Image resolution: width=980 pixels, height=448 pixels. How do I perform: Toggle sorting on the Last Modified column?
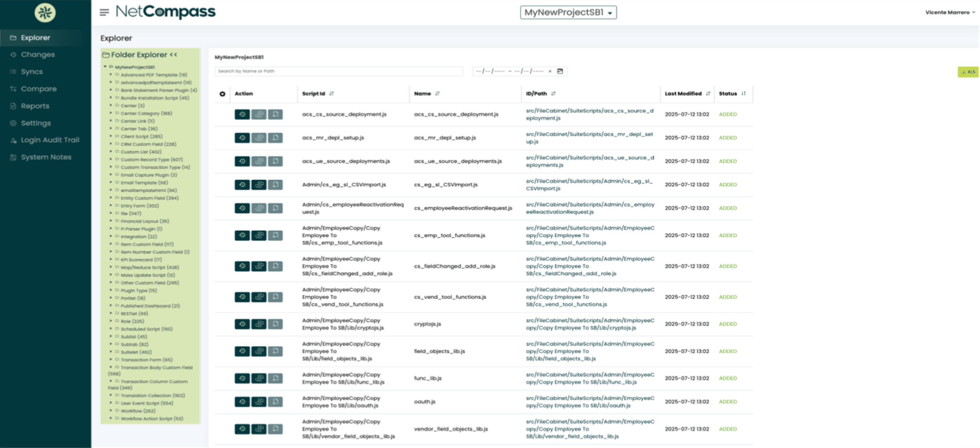coord(708,93)
